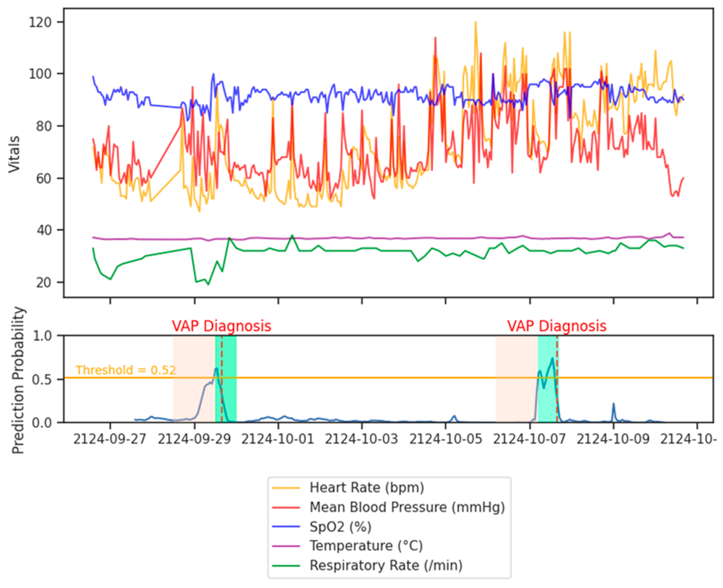Click the 20 tick label on Vitals axis

[44, 283]
